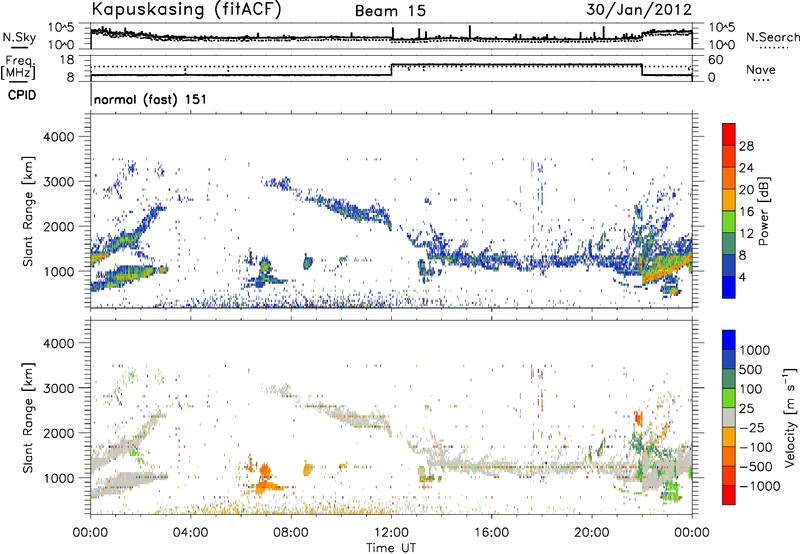Screen dimensions: 800x554
Task: Click the 'Time UT' axis title
Action: pos(391,547)
